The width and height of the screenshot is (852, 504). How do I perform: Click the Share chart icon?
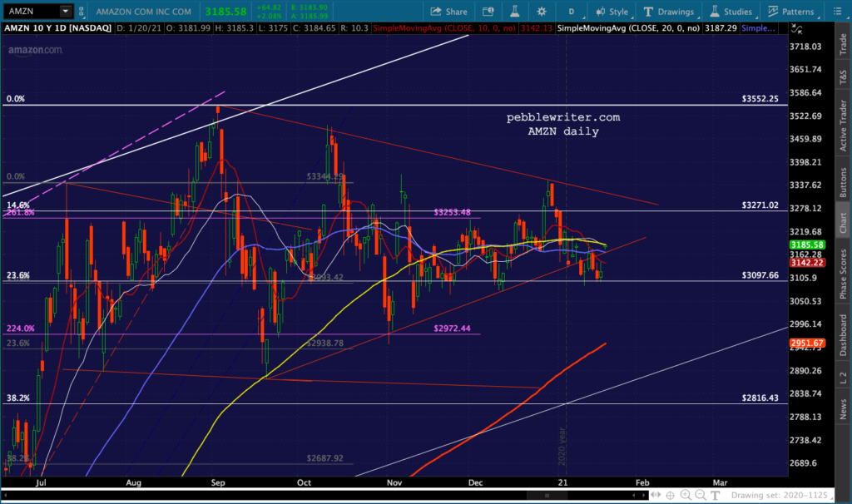pyautogui.click(x=448, y=12)
